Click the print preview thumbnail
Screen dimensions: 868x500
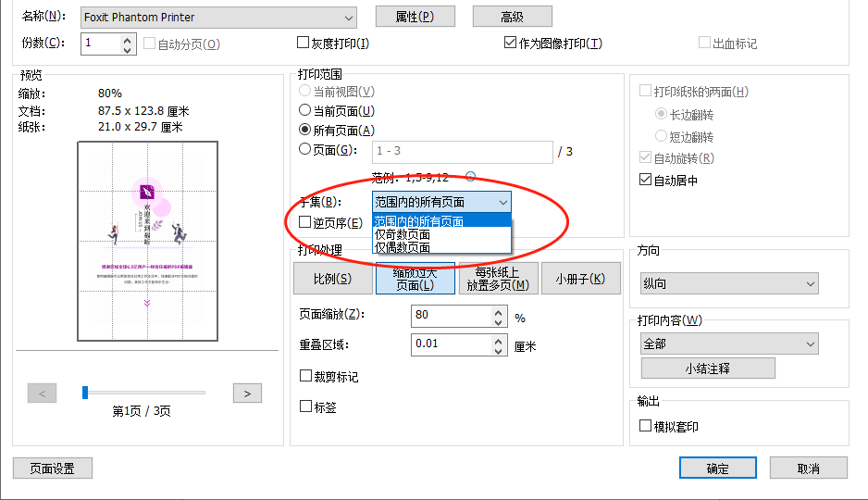[147, 241]
